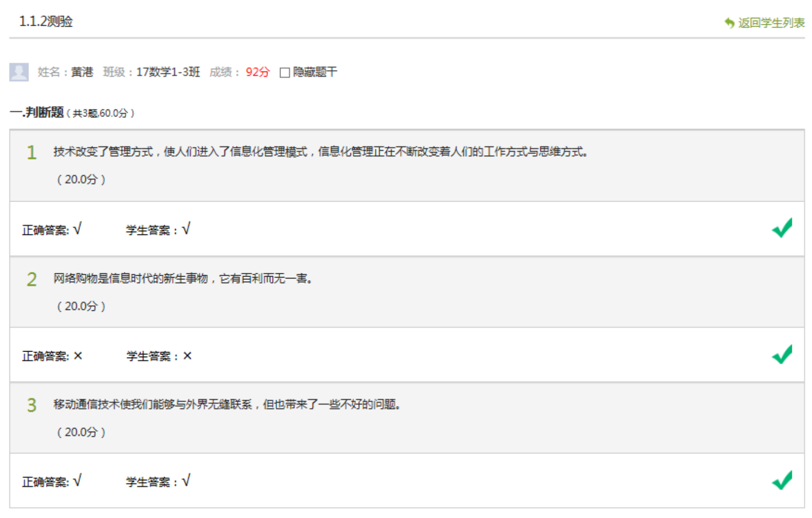Image resolution: width=812 pixels, height=518 pixels.
Task: Click the 一.判断题 section heading
Action: pos(37,113)
